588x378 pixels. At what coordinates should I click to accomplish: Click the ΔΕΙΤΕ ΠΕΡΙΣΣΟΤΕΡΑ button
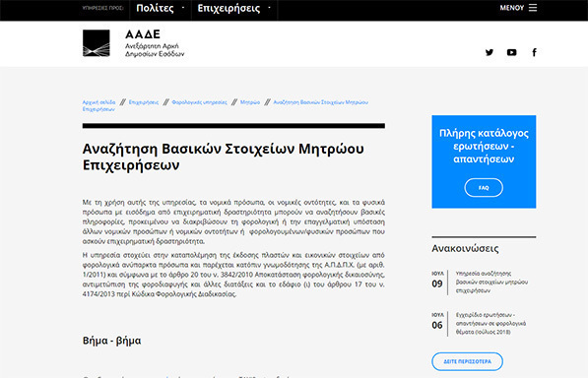pyautogui.click(x=467, y=361)
